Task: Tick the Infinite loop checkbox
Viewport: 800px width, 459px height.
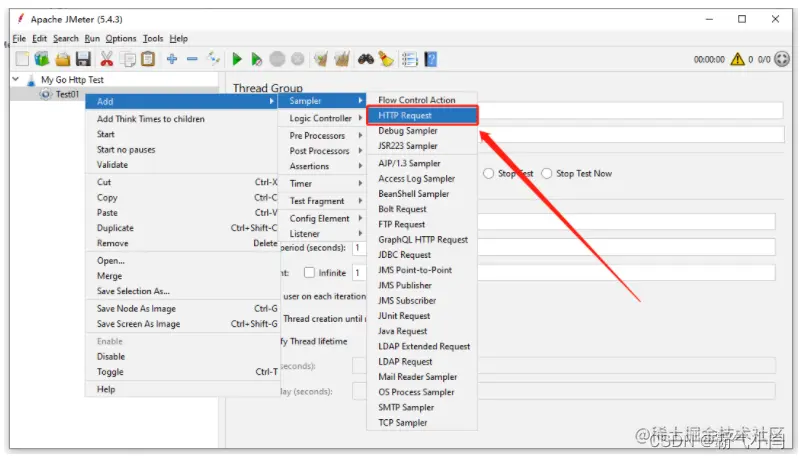Action: click(309, 273)
